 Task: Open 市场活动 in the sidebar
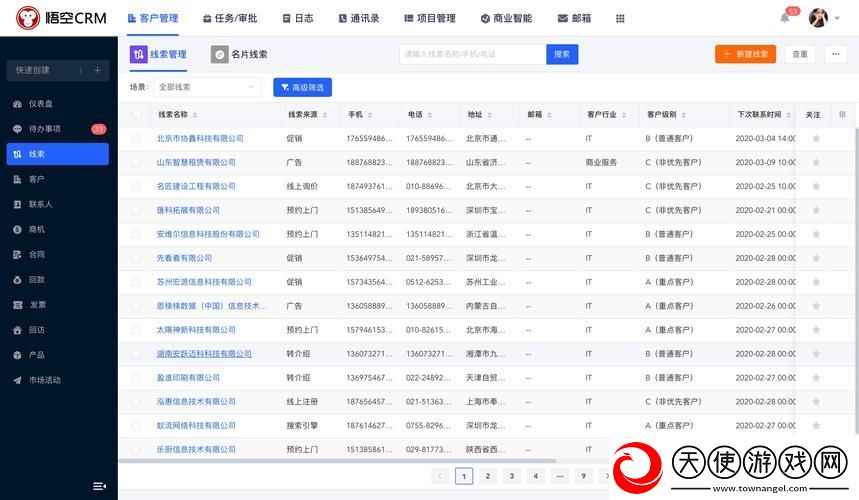(x=59, y=380)
